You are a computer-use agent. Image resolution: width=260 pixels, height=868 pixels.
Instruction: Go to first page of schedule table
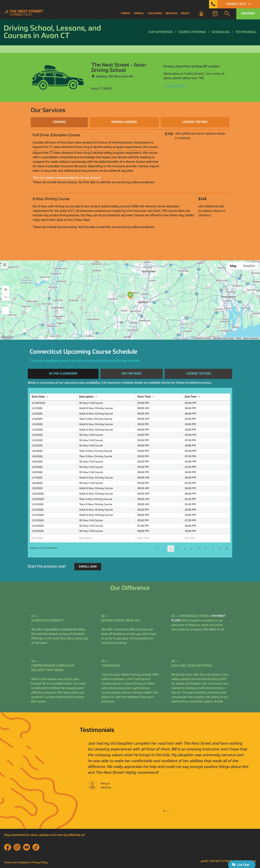tap(157, 548)
